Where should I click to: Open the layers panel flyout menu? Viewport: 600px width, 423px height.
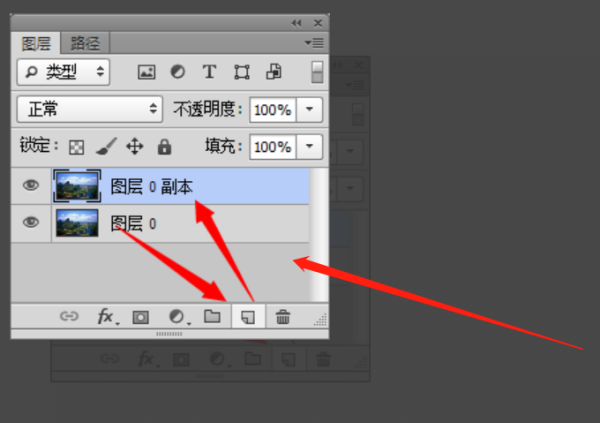[315, 43]
